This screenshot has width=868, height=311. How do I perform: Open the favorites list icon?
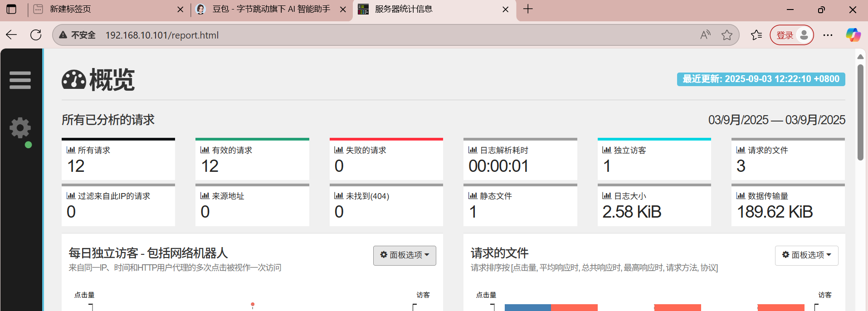756,35
